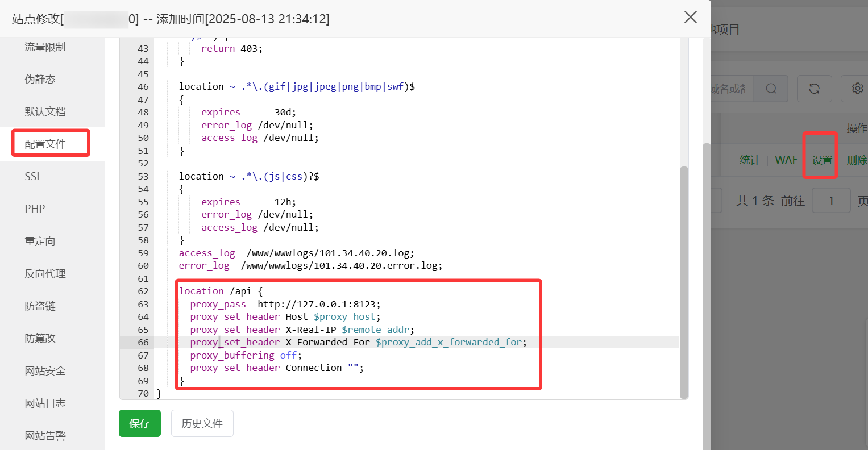Select 默认文档 in the sidebar
Screen dimensions: 868x450
point(45,112)
